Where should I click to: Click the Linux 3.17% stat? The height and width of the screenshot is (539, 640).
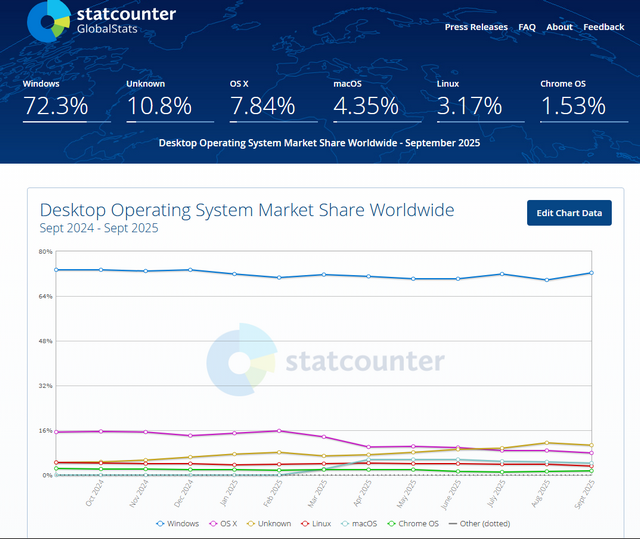tap(480, 101)
